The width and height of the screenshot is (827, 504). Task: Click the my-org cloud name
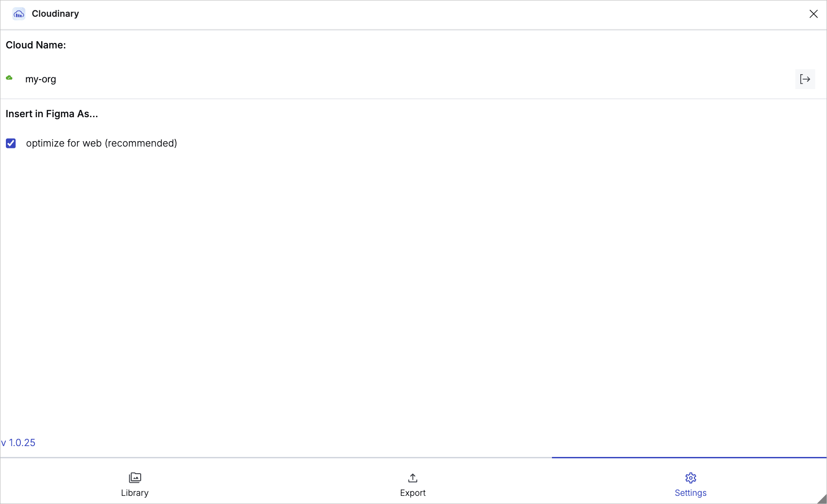coord(41,79)
